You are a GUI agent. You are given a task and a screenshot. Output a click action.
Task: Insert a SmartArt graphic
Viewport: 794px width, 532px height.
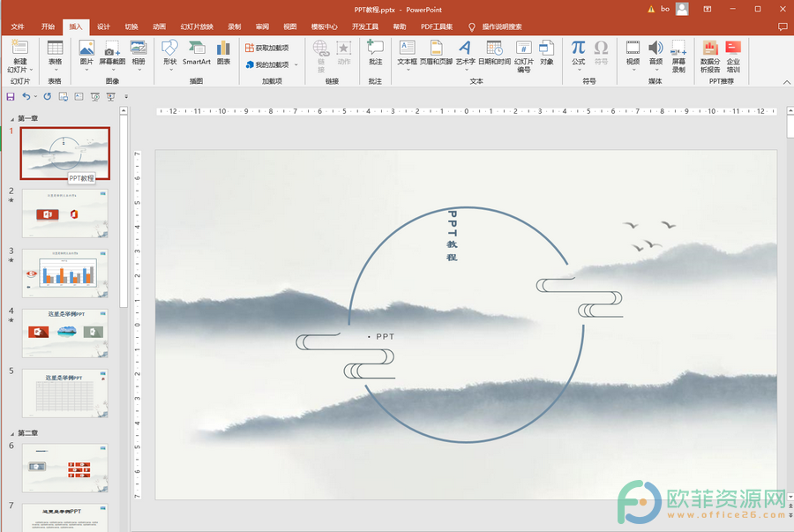(x=197, y=54)
